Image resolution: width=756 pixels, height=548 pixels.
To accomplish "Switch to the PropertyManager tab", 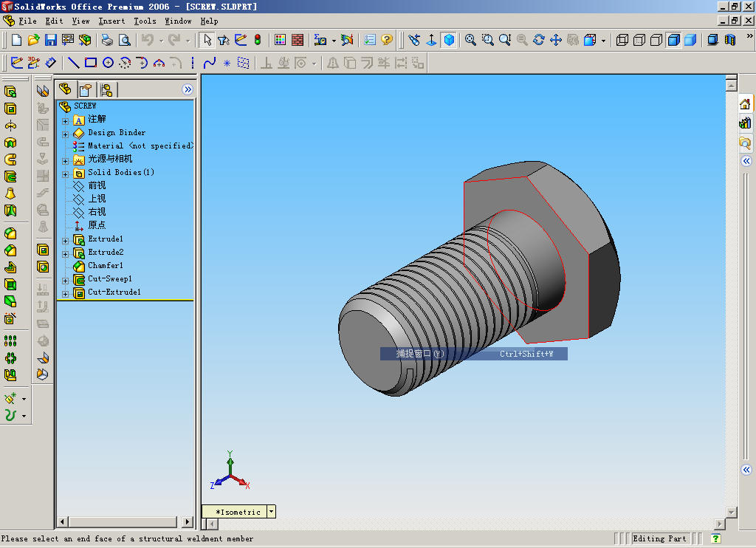I will (86, 89).
